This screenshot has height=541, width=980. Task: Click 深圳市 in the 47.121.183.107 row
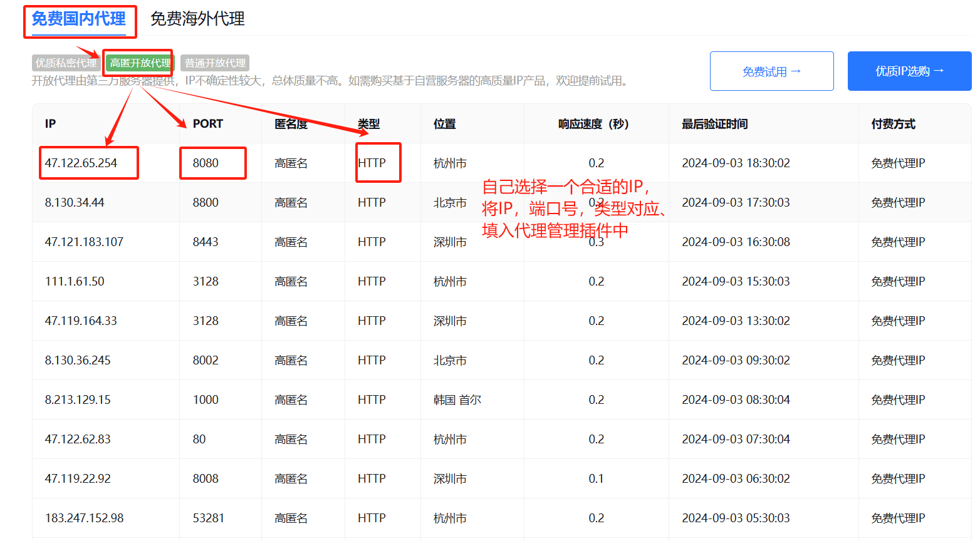(450, 242)
